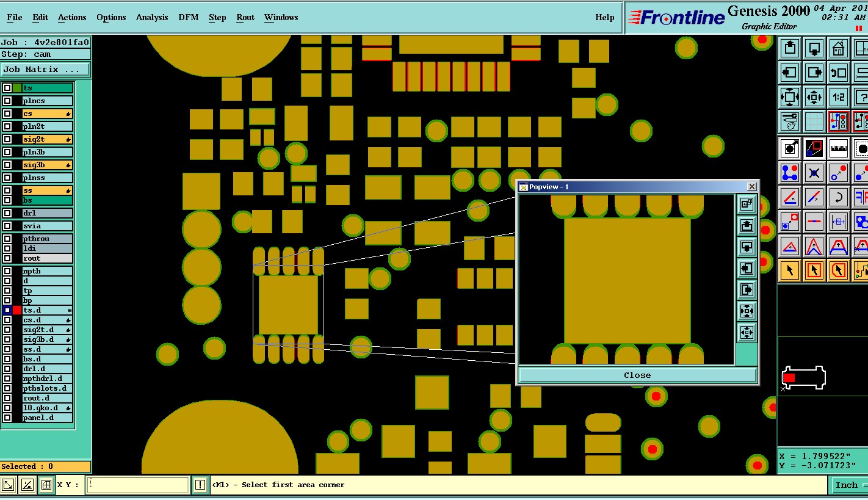Click the exclamation mark button beside XY field
868x500 pixels.
[200, 485]
